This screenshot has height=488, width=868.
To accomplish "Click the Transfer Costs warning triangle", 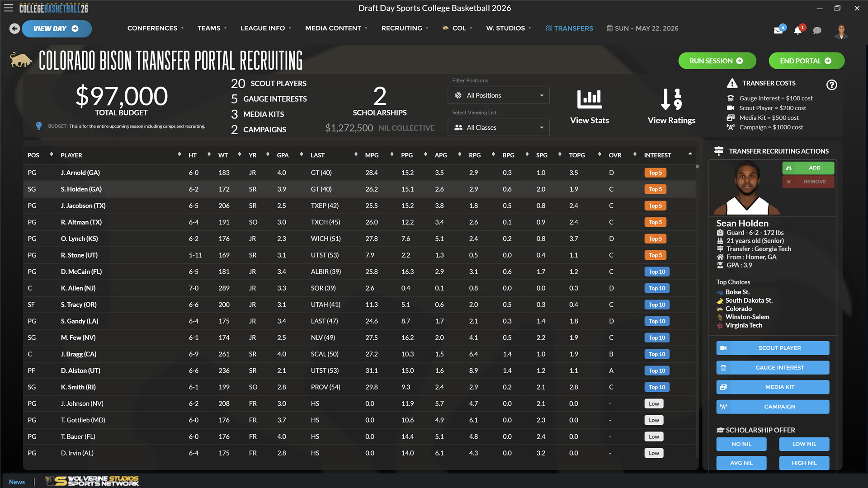I will point(731,83).
